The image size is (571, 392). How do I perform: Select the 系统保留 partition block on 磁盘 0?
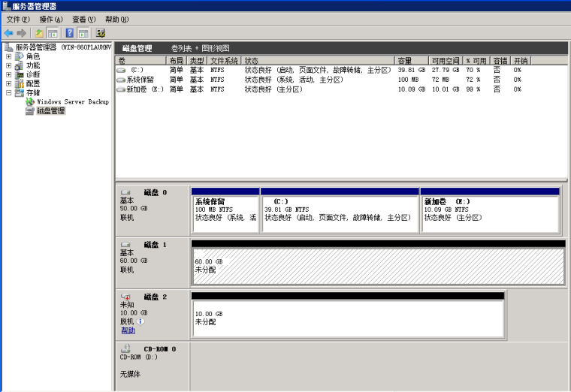[225, 210]
